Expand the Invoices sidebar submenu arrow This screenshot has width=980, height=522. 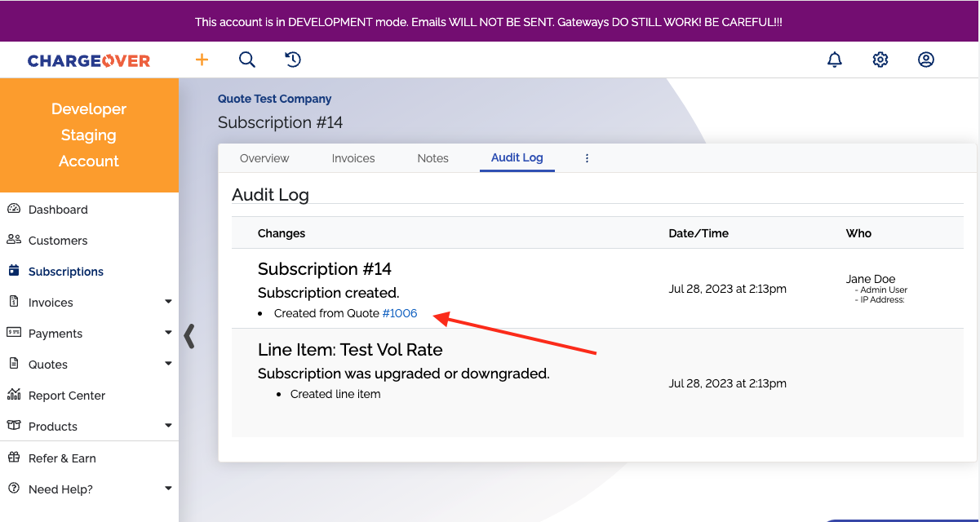coord(168,302)
